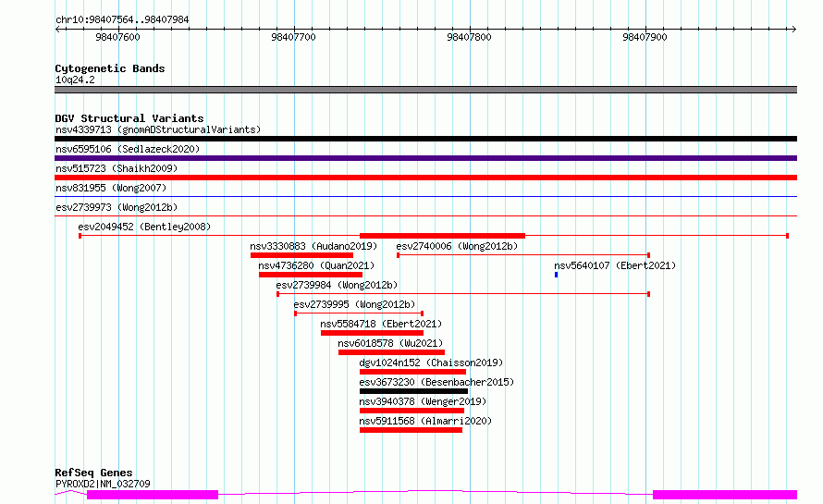Click ruler position 98407600

click(x=118, y=37)
